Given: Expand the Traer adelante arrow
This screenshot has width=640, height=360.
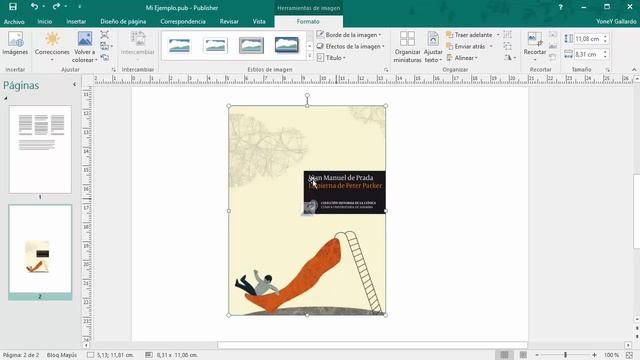Looking at the screenshot, I should coord(498,35).
